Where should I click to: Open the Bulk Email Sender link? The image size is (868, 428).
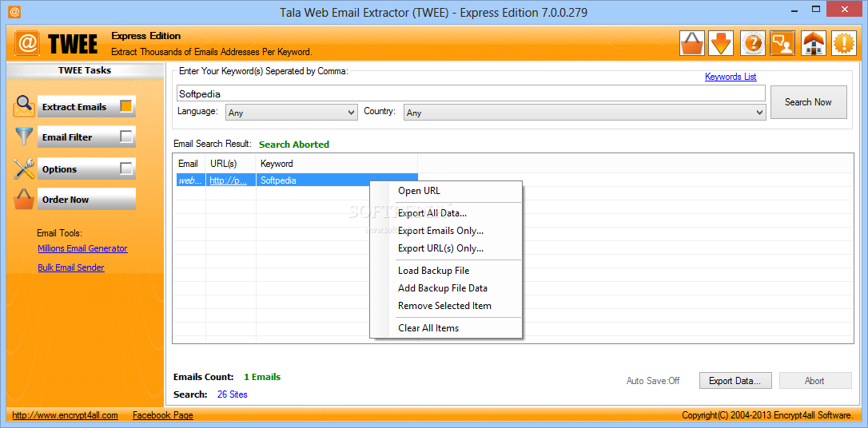(x=71, y=267)
